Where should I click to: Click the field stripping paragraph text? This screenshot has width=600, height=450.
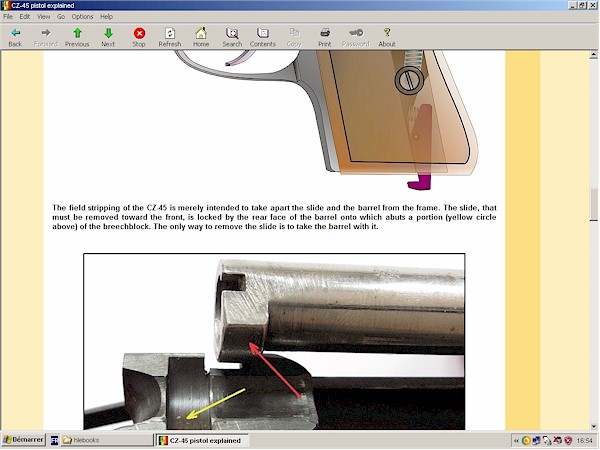[274, 217]
